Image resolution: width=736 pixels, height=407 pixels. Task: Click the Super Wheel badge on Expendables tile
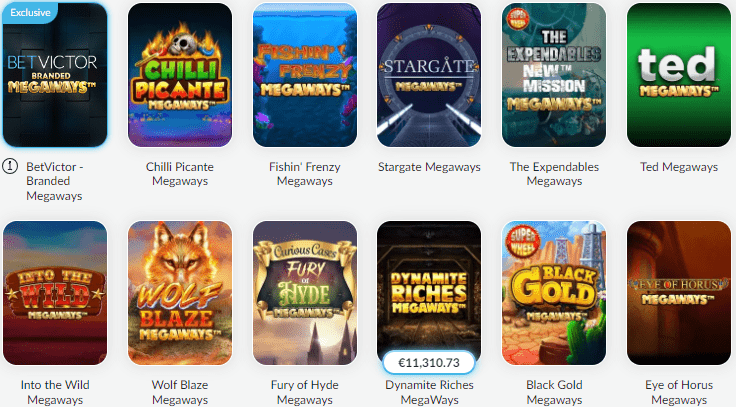click(x=518, y=19)
